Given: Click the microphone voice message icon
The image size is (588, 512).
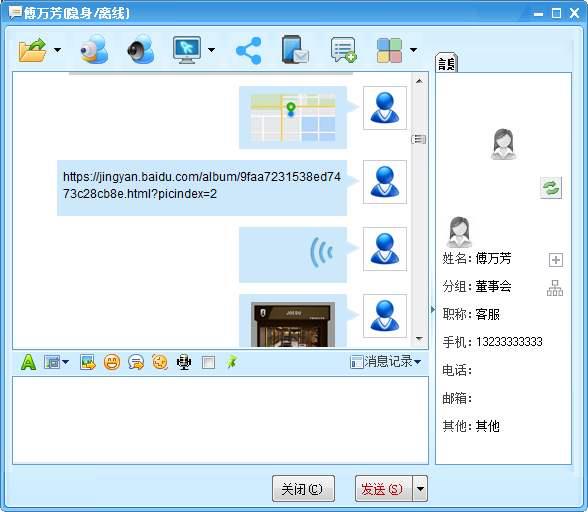Looking at the screenshot, I should [184, 362].
